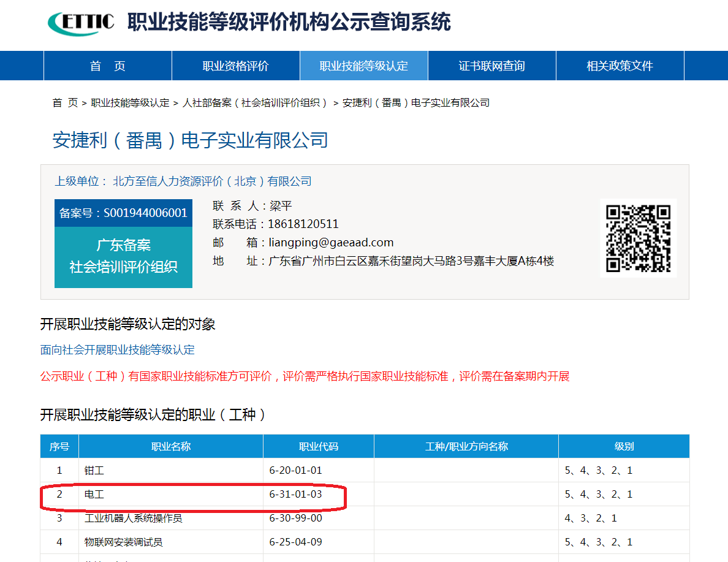Click the QR code image

click(638, 238)
